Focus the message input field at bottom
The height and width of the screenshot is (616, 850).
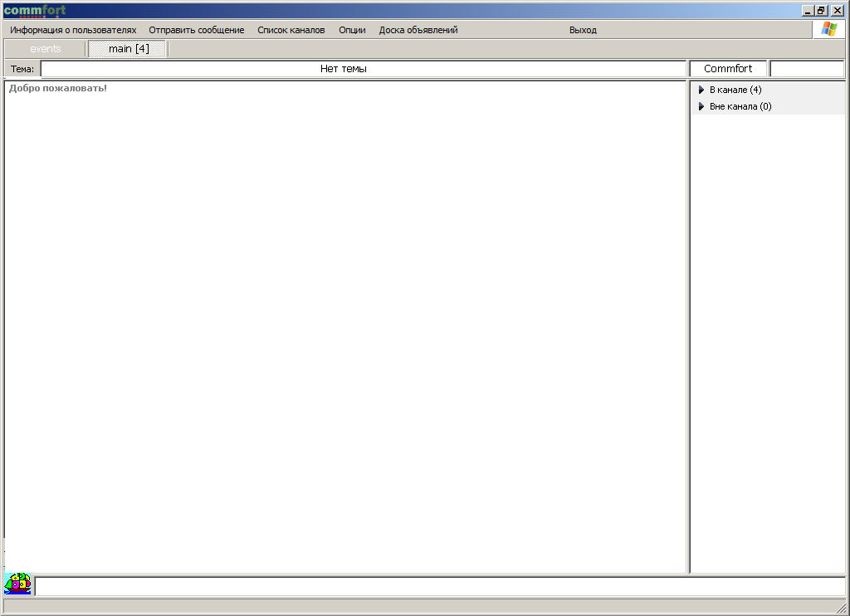coord(440,586)
